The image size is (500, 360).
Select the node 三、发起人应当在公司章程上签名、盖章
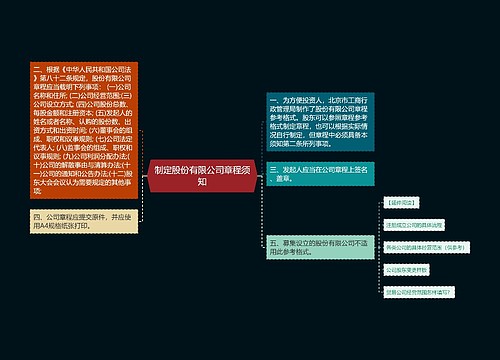point(320,174)
